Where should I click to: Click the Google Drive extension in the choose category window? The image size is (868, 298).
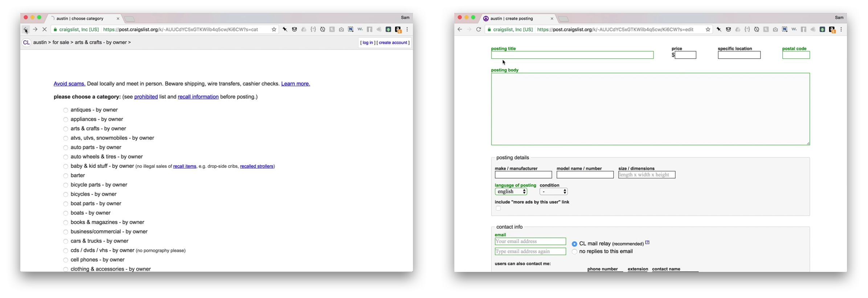coord(304,29)
